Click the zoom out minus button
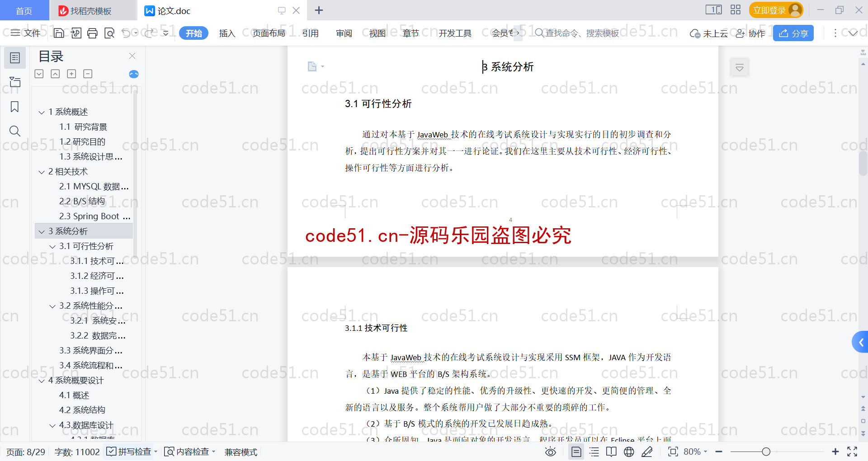 pos(719,452)
